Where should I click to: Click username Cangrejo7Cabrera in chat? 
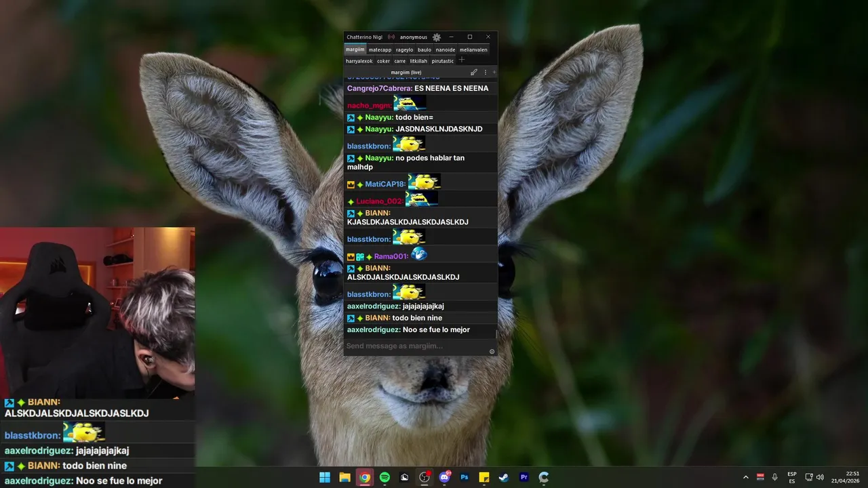point(380,88)
